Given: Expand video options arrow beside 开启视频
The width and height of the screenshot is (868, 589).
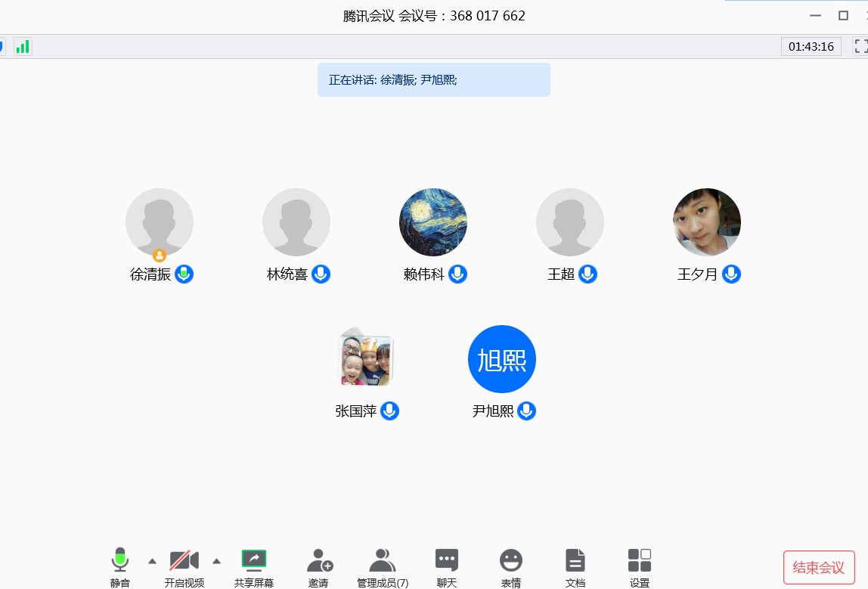Looking at the screenshot, I should pos(216,561).
